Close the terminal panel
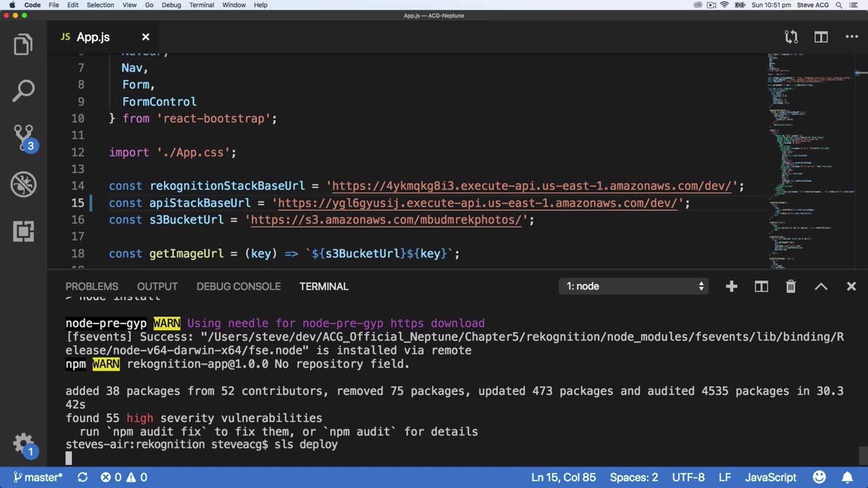The width and height of the screenshot is (868, 488). 852,287
